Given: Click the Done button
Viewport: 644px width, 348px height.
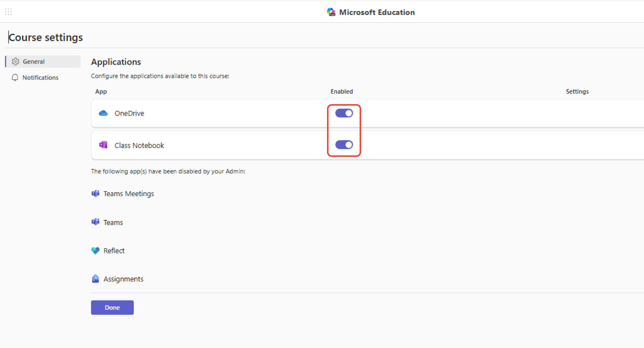Looking at the screenshot, I should (112, 307).
